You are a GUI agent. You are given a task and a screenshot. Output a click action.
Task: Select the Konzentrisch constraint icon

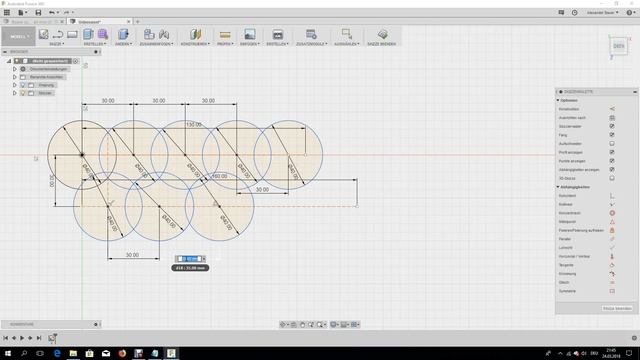coord(612,213)
